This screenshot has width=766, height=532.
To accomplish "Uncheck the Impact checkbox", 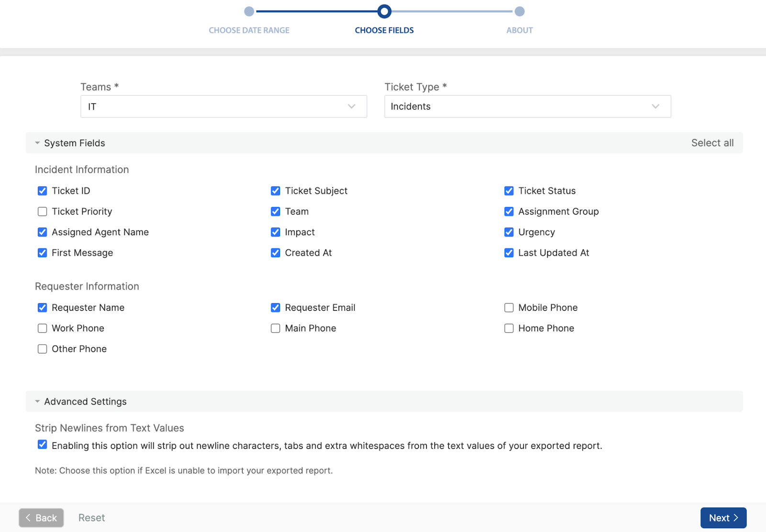I will (275, 232).
